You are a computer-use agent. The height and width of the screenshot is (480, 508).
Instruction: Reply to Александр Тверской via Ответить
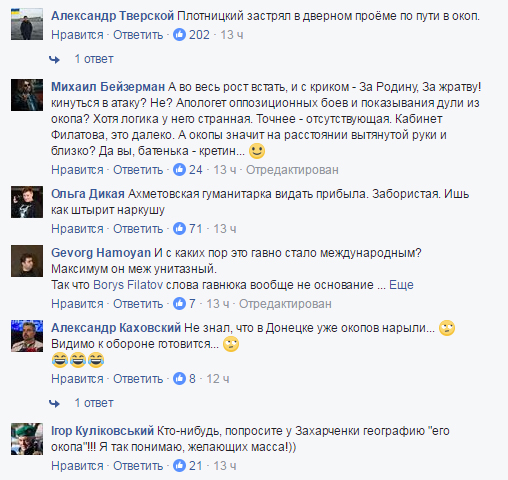(x=138, y=35)
